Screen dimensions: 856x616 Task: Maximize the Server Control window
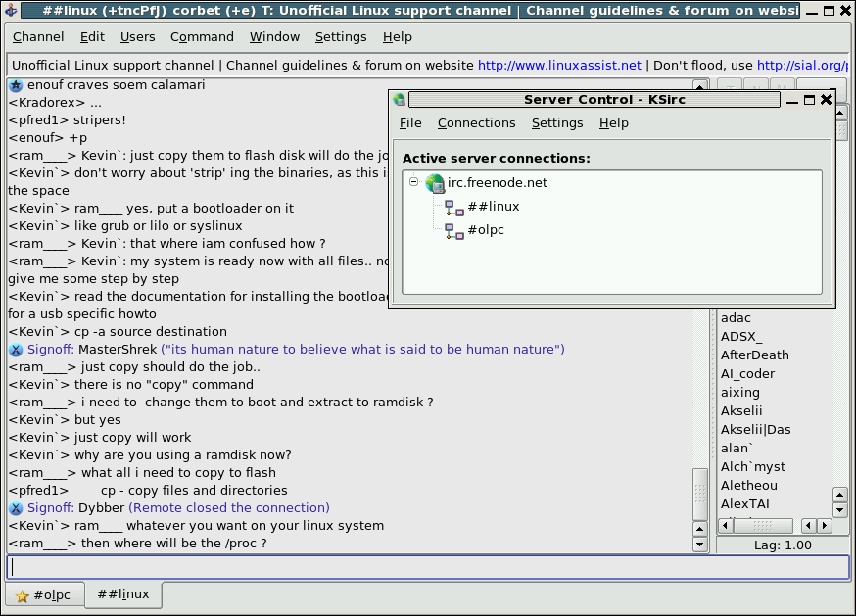(x=810, y=99)
